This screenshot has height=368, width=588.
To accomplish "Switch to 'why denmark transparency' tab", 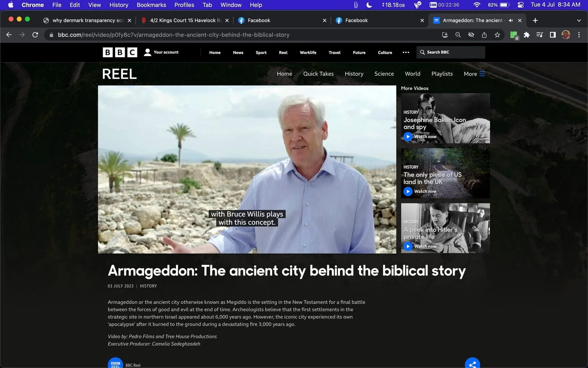I will pos(88,20).
